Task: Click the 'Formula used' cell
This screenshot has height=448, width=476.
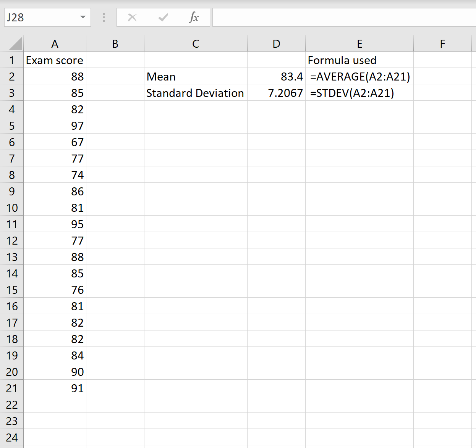Action: click(360, 60)
